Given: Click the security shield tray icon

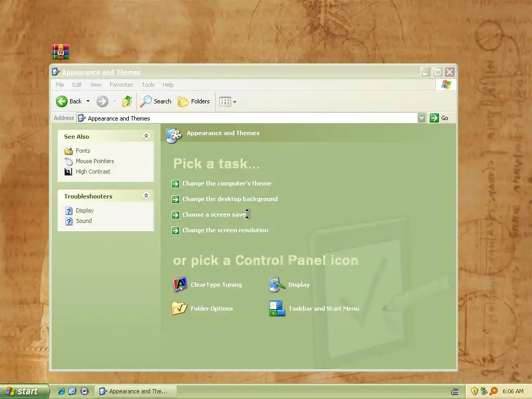Looking at the screenshot, I should (x=474, y=391).
